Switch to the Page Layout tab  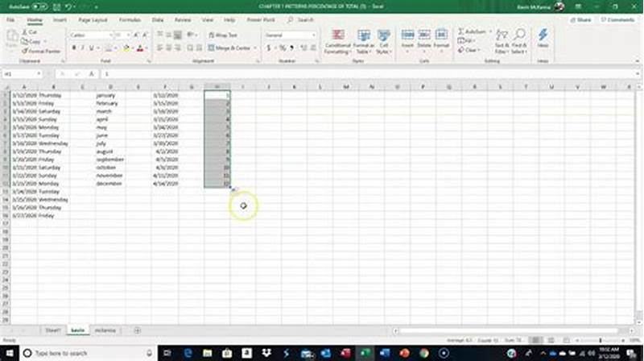coord(93,19)
